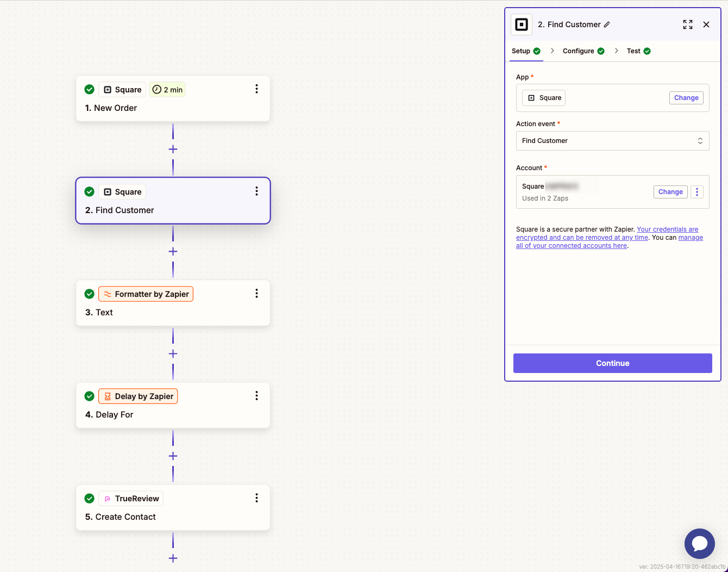The height and width of the screenshot is (572, 728).
Task: Click the Delay by Zapier badge
Action: click(x=138, y=396)
